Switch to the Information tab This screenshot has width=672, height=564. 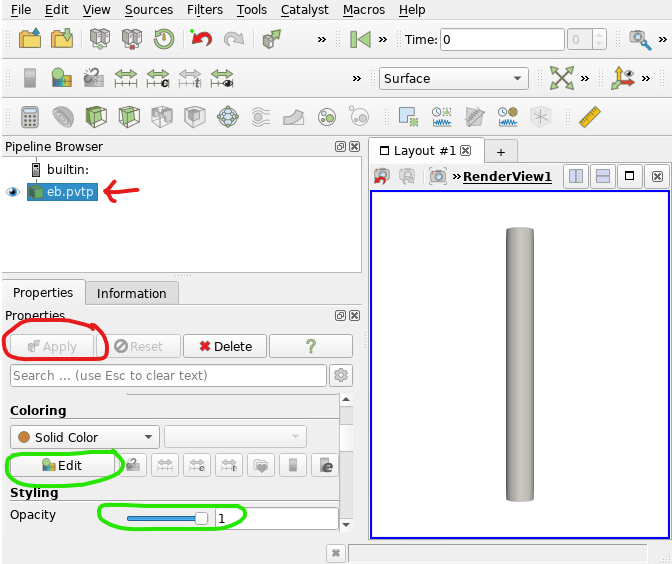[131, 293]
